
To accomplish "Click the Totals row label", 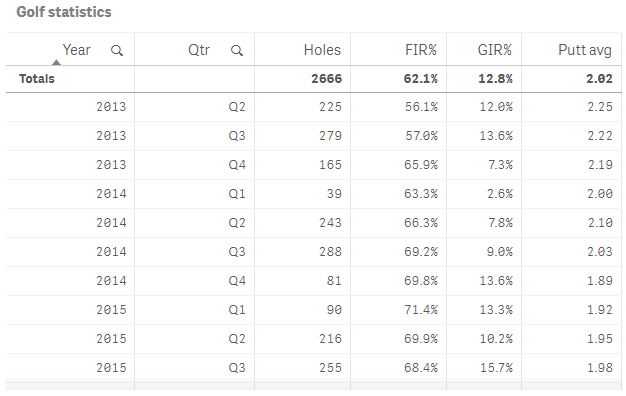I will tap(37, 79).
